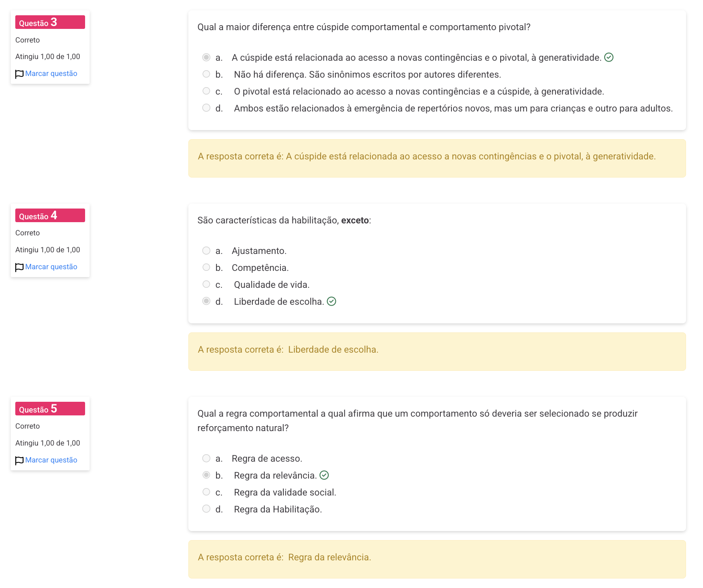Viewport: 703px width, 588px height.
Task: Pick the 'Qualidade de vida' radio option
Action: (207, 284)
